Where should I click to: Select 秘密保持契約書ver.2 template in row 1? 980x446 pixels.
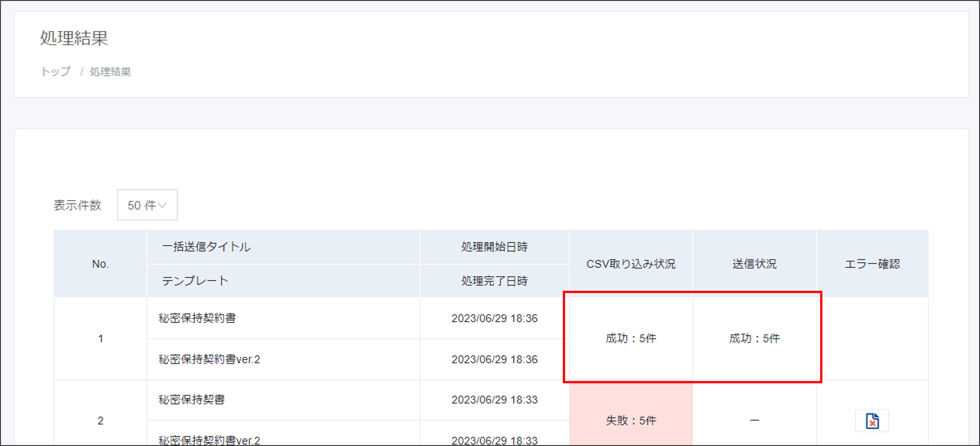[209, 359]
